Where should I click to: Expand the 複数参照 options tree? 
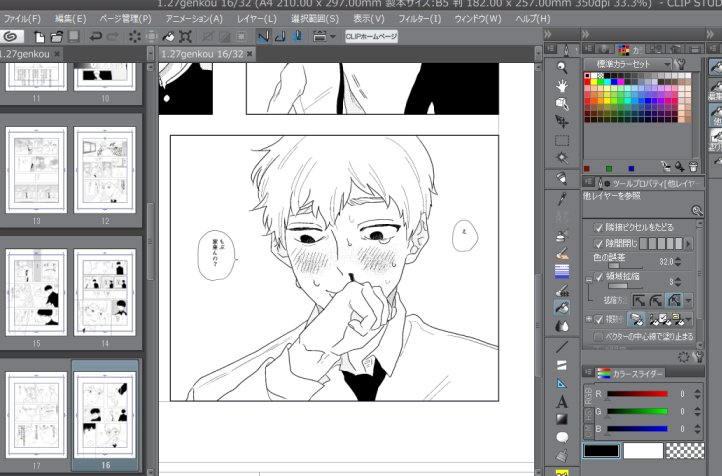[588, 319]
